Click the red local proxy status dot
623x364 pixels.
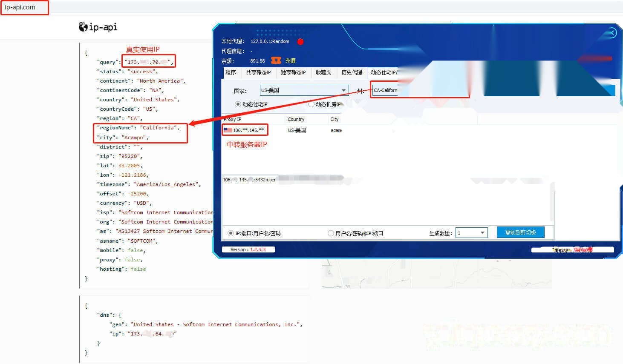coord(300,41)
